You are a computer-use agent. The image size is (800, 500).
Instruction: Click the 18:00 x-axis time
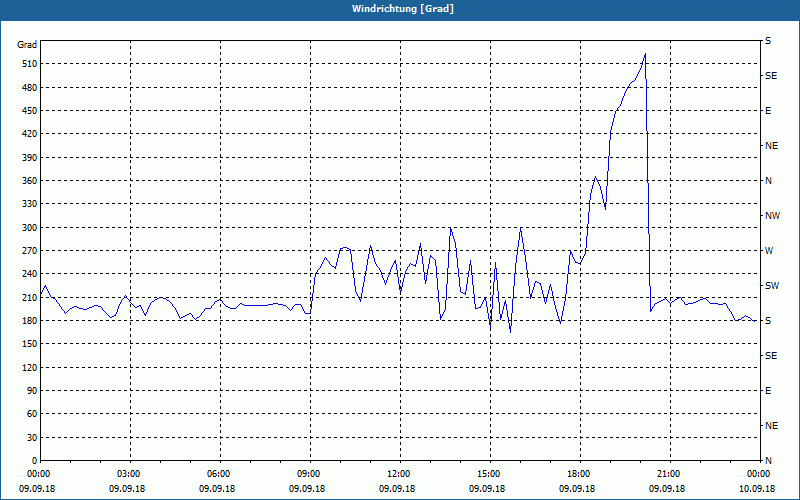point(577,473)
